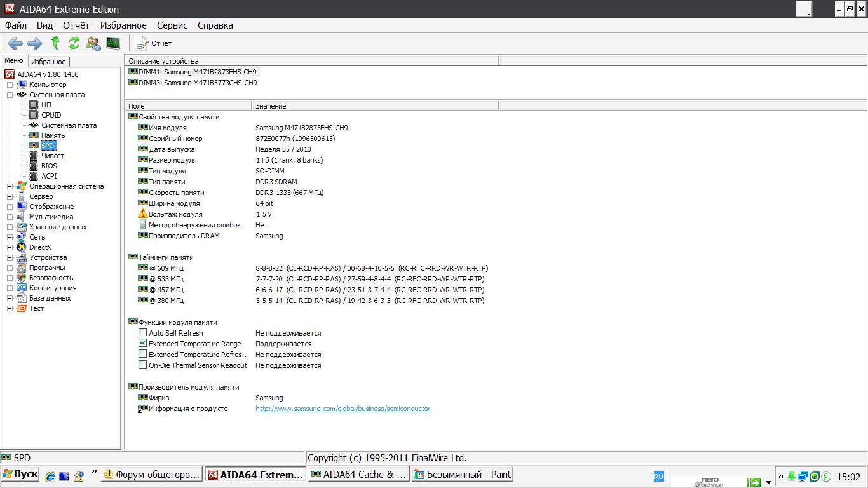Click the Вольтаж модуля warning icon
This screenshot has width=868, height=488.
[x=143, y=213]
